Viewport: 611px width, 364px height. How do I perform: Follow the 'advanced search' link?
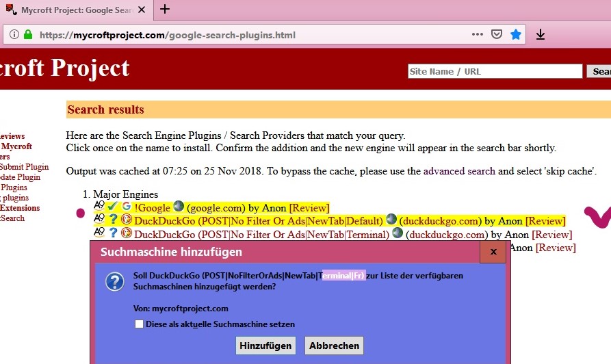tap(459, 171)
